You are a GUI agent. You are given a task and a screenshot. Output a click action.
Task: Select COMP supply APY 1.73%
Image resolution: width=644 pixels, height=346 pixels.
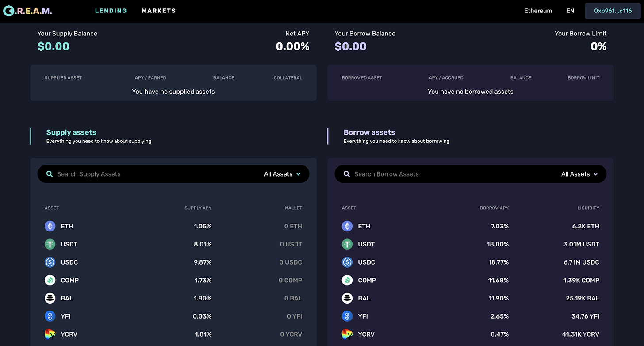point(203,280)
